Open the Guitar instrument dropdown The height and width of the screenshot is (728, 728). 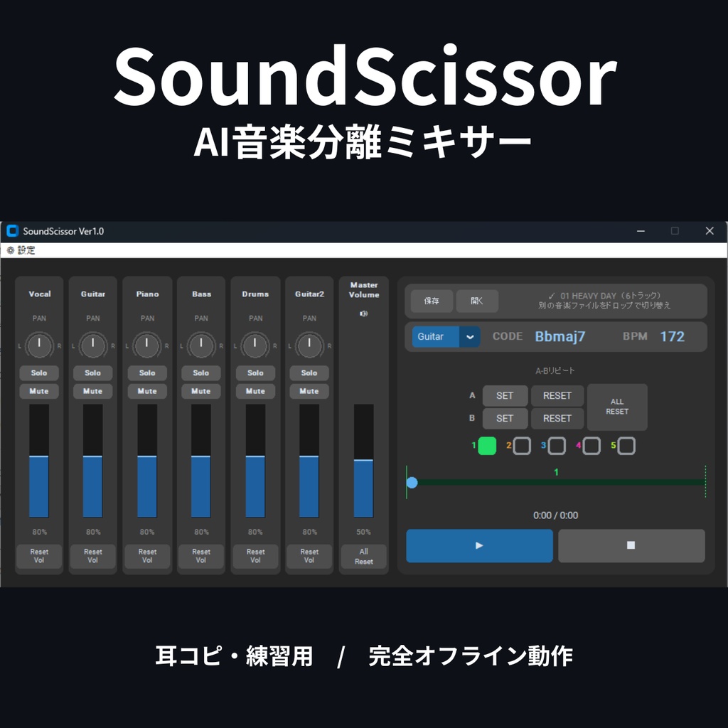point(446,336)
